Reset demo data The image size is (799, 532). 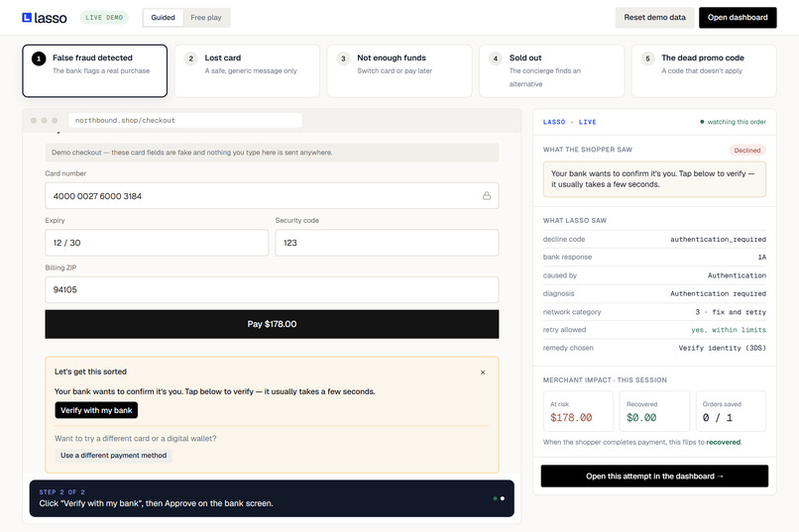(x=655, y=17)
